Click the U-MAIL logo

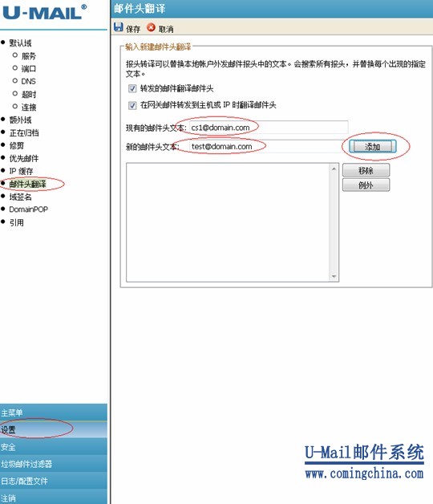tap(44, 12)
